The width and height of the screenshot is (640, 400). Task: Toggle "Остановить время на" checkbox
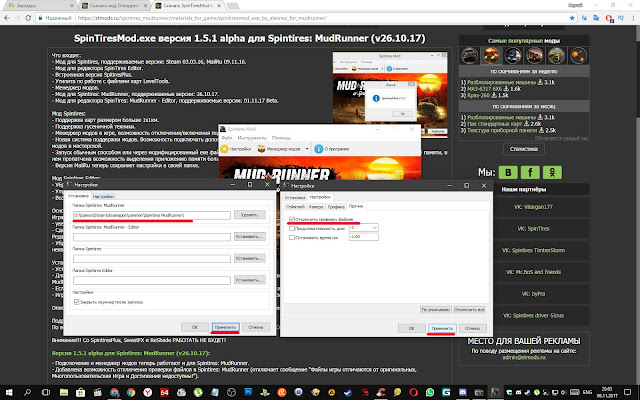(x=292, y=237)
